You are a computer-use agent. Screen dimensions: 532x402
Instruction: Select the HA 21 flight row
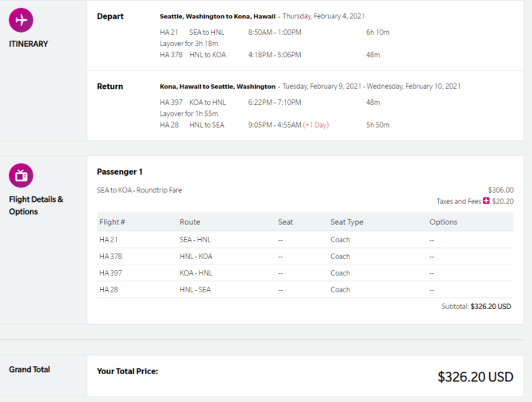tap(305, 239)
